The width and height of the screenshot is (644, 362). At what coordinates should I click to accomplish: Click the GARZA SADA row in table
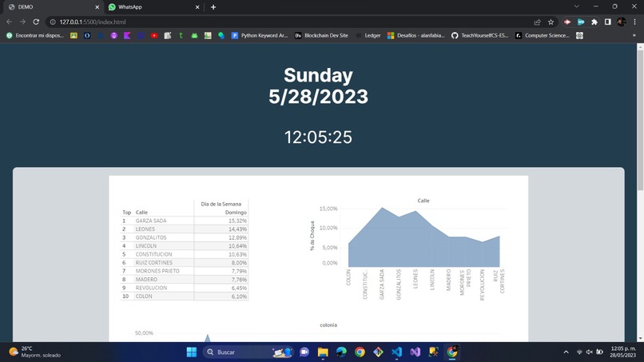pos(184,221)
